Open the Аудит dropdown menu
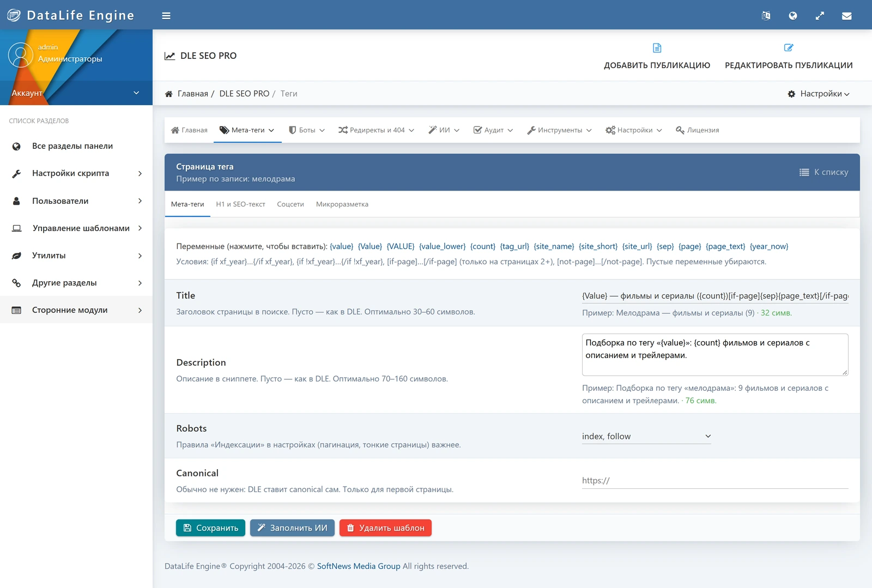Viewport: 872px width, 588px height. tap(493, 130)
